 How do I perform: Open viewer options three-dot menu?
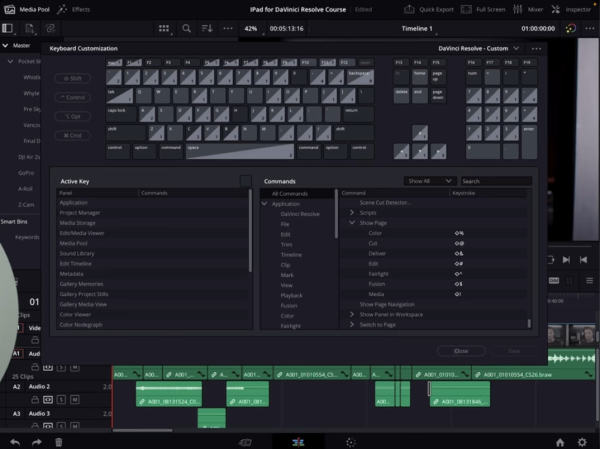(589, 28)
